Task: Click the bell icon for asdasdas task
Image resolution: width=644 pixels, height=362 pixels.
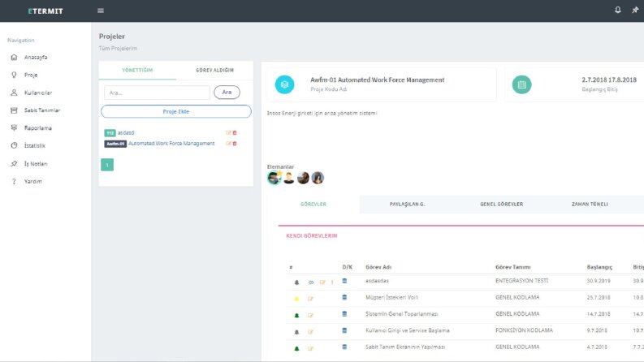Action: click(x=296, y=282)
